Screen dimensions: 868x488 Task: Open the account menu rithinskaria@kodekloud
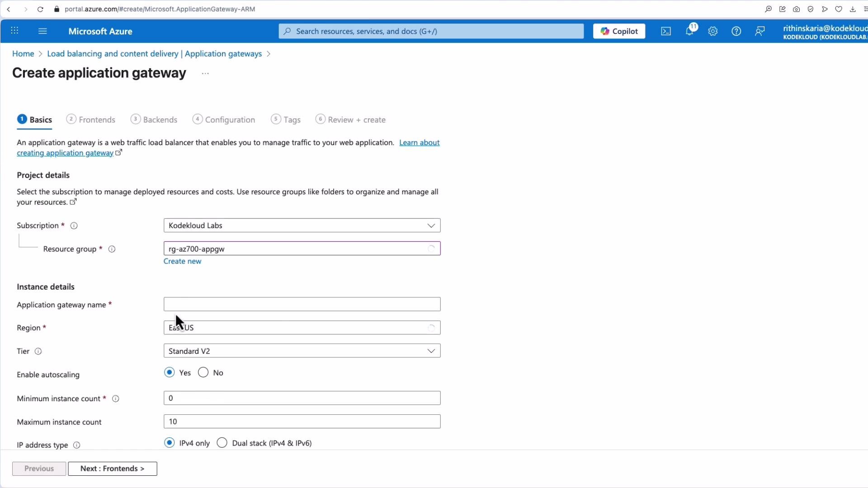coord(825,32)
